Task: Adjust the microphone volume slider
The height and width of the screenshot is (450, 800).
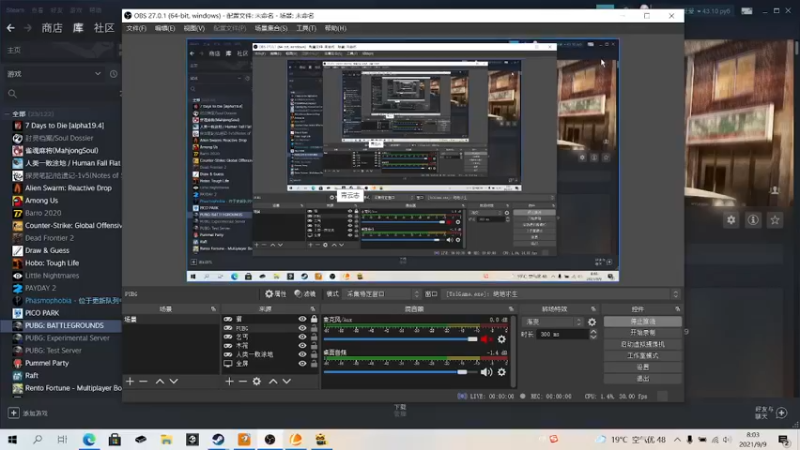Action: point(401,339)
